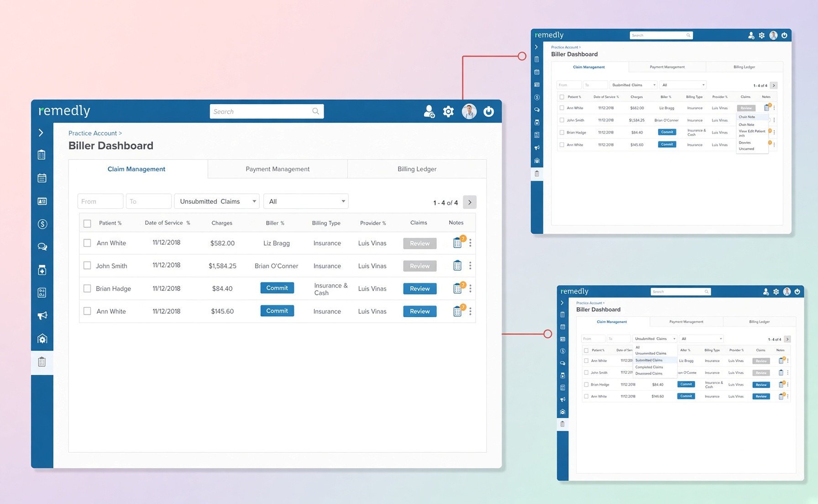Click the add user icon in main header
Image resolution: width=818 pixels, height=504 pixels.
[429, 111]
